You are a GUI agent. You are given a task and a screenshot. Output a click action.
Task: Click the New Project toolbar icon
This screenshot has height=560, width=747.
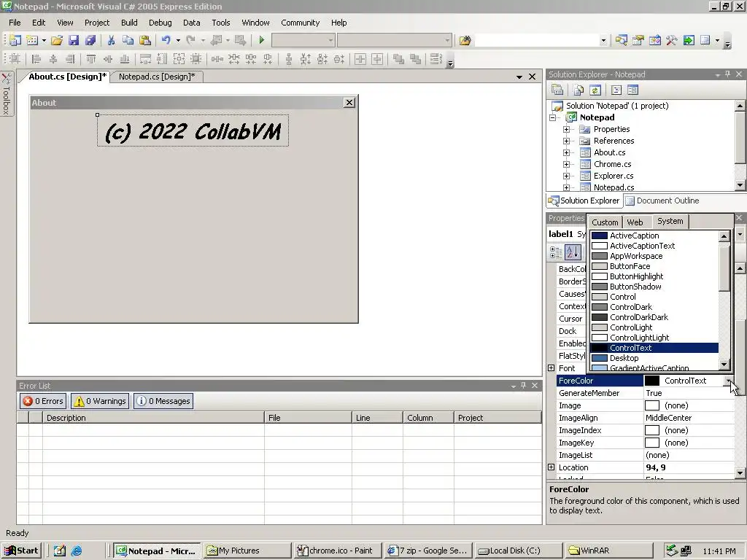click(15, 41)
